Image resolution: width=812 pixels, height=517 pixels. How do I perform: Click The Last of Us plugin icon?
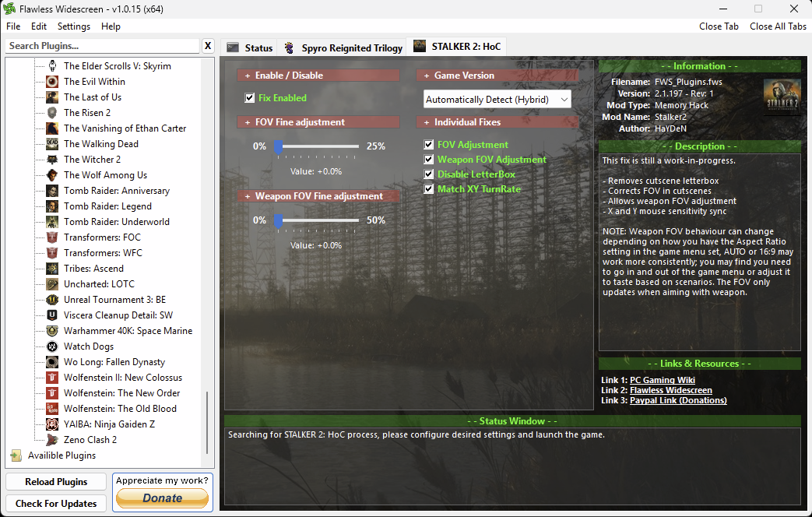point(52,97)
